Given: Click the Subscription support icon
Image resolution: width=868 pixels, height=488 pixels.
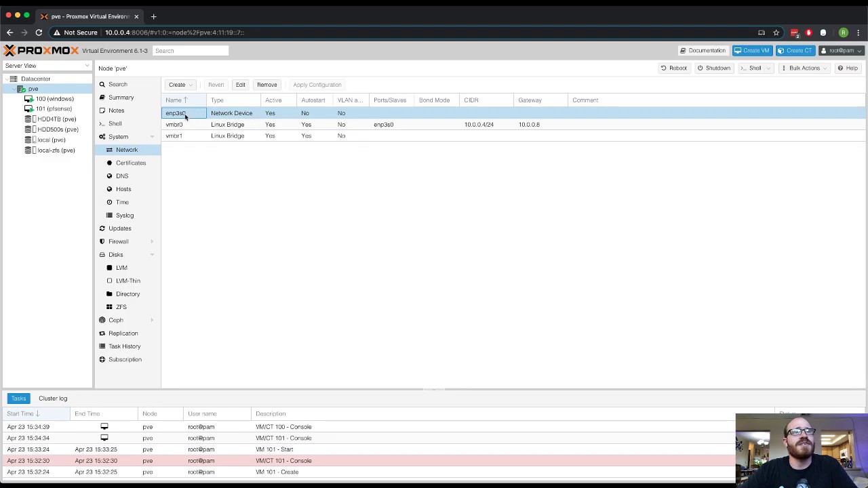Looking at the screenshot, I should click(x=102, y=359).
